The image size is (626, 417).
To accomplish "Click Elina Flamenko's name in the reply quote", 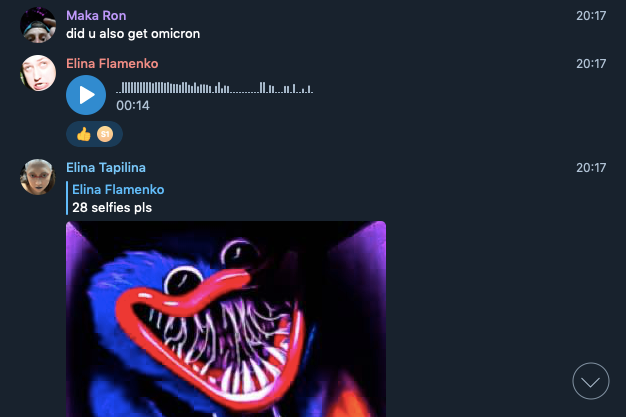I will click(x=118, y=189).
